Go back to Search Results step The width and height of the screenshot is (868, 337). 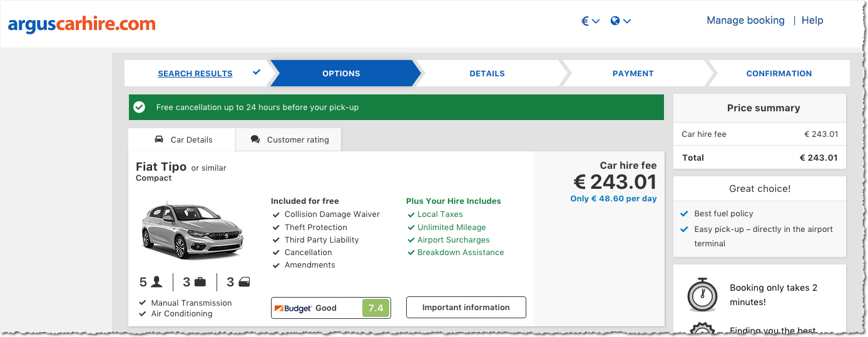(195, 73)
